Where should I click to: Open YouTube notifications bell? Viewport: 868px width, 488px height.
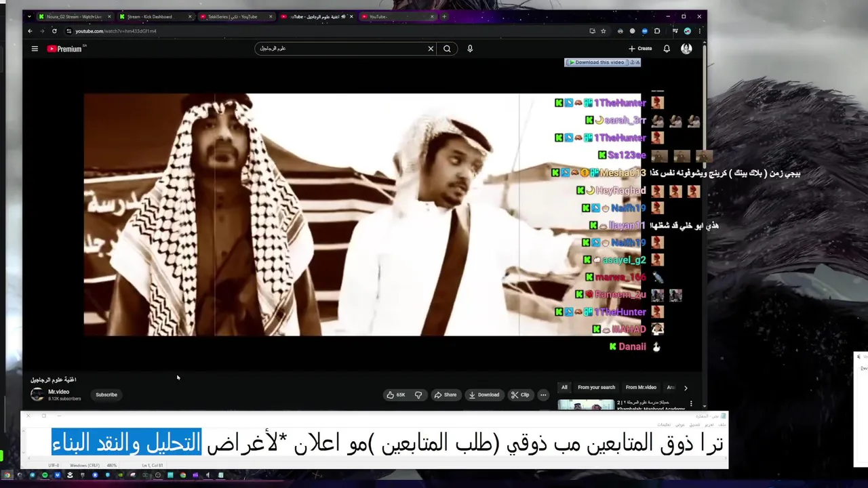point(667,49)
